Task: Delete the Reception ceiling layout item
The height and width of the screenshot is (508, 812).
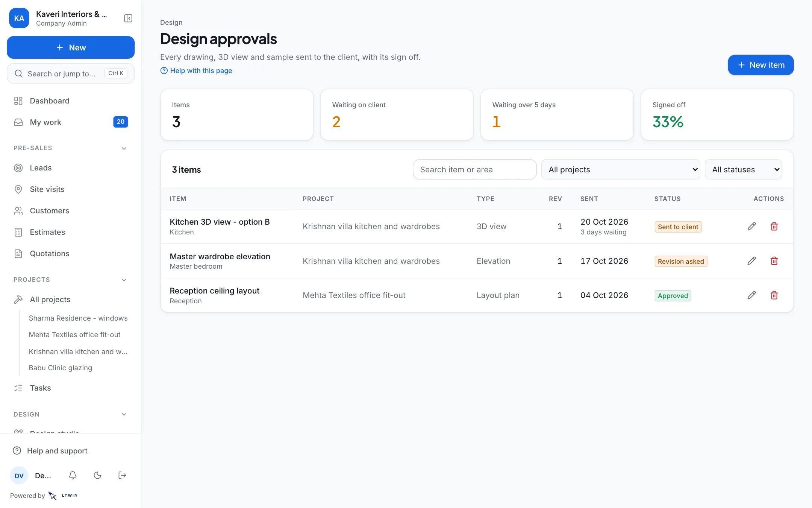Action: click(774, 295)
